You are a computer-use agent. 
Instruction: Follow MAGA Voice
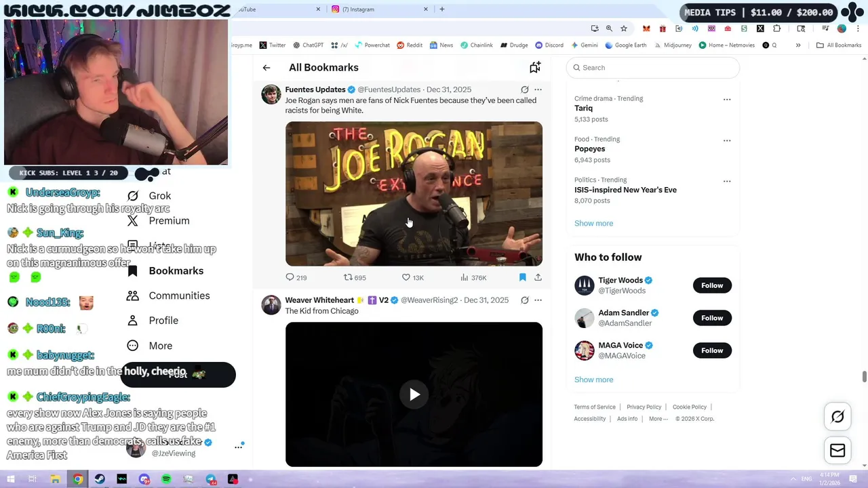pos(712,350)
